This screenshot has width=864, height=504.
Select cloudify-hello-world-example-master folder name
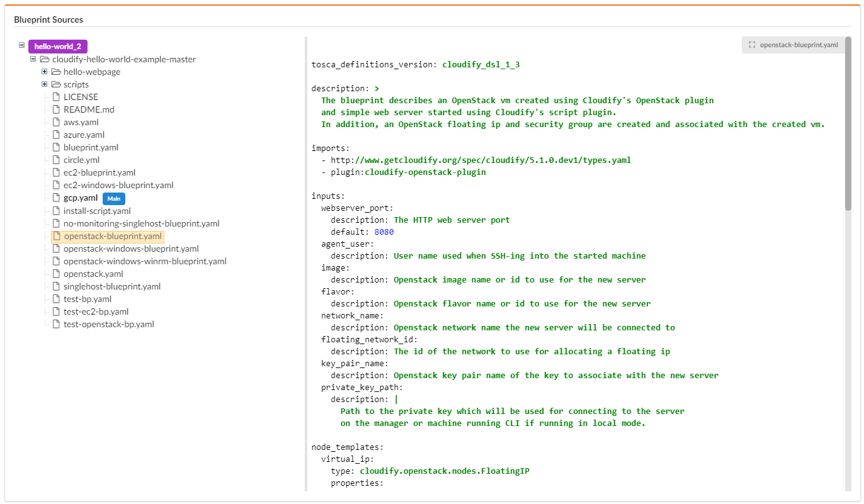(124, 59)
